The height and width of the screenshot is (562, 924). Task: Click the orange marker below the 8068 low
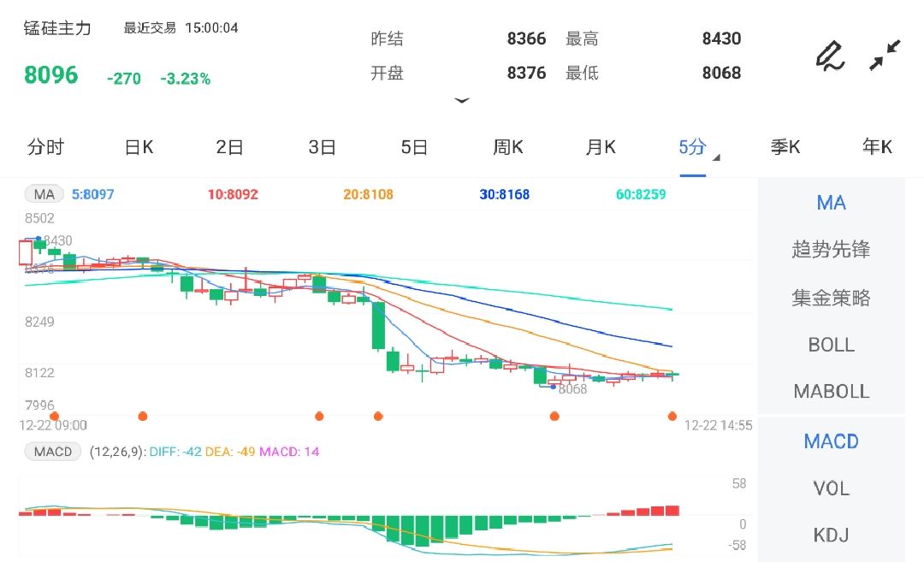coord(554,417)
